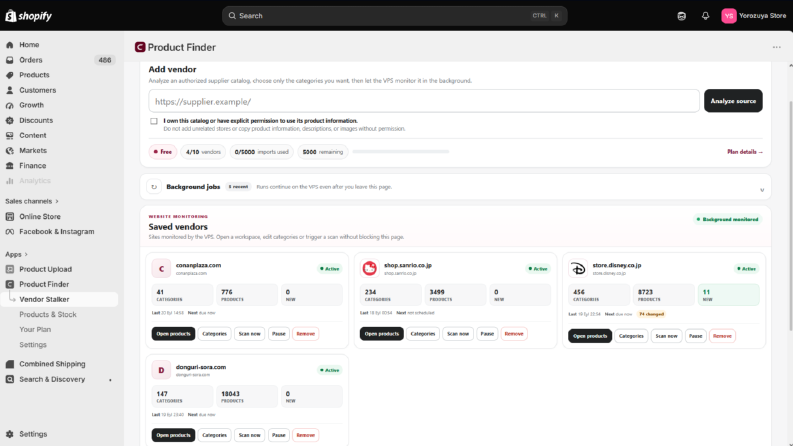Viewport: 793px width, 446px height.
Task: Click the imports usage progress bar
Action: pos(401,152)
